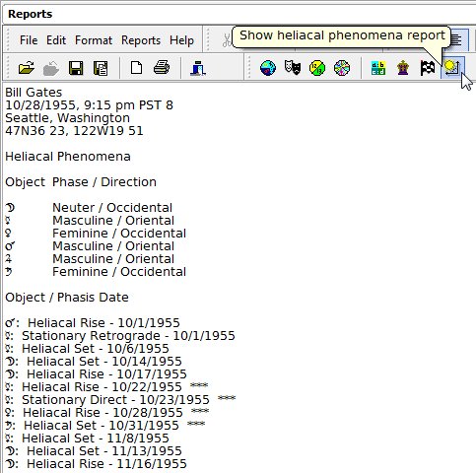Click the blank page new document icon
Screen dimensions: 476x473
click(137, 68)
